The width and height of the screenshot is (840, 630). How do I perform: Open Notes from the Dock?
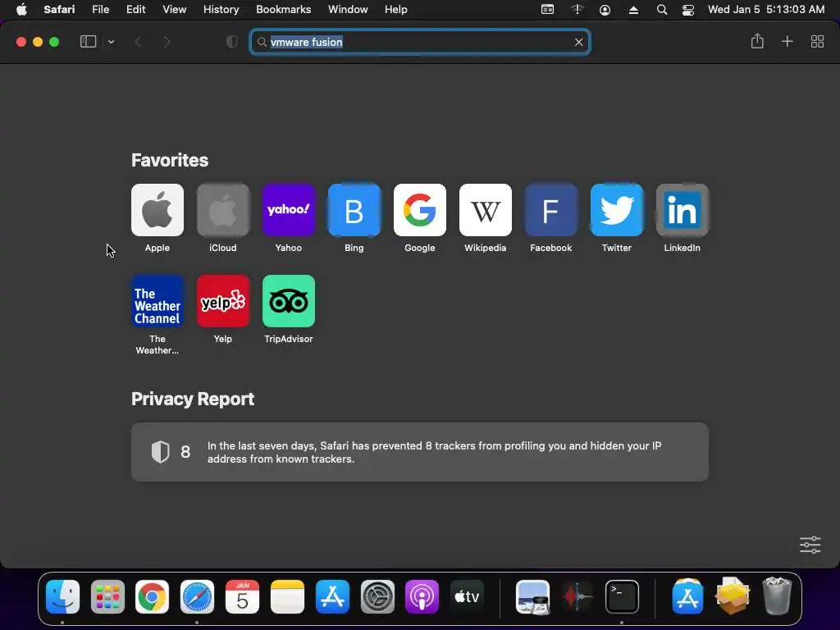[287, 596]
